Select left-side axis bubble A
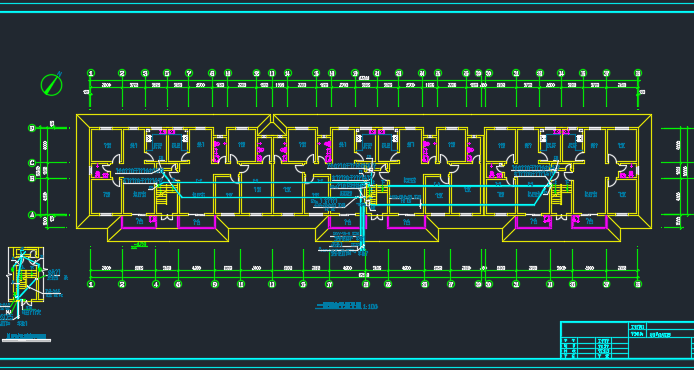 pos(32,215)
